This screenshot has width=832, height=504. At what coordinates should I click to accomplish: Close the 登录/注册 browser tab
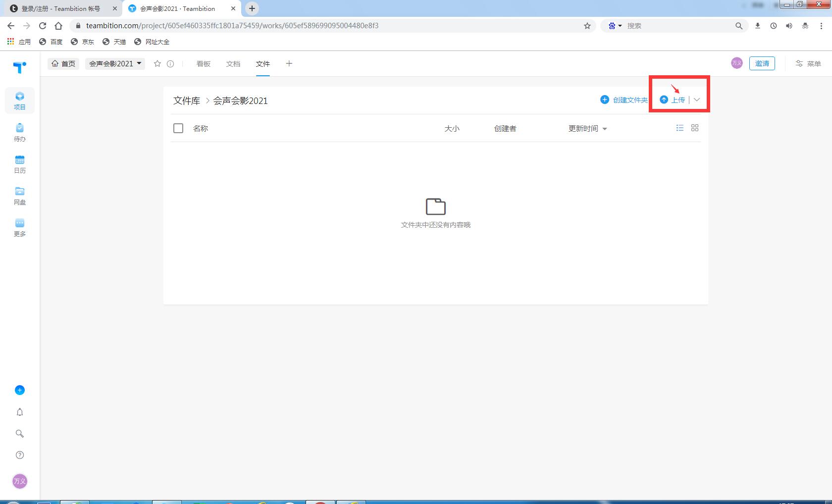[x=115, y=8]
